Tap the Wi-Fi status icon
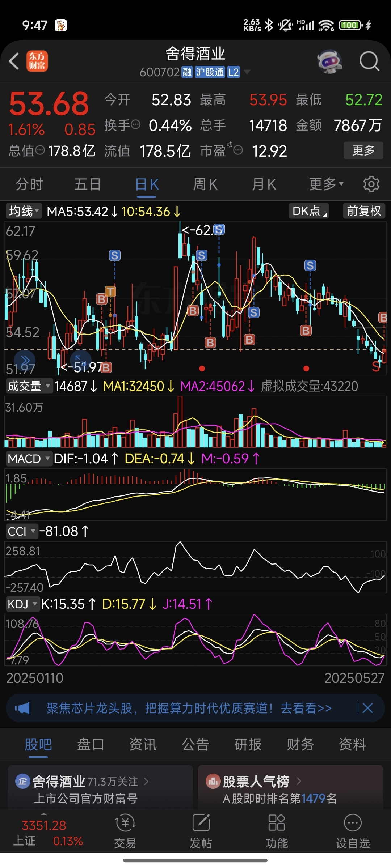 pyautogui.click(x=326, y=25)
